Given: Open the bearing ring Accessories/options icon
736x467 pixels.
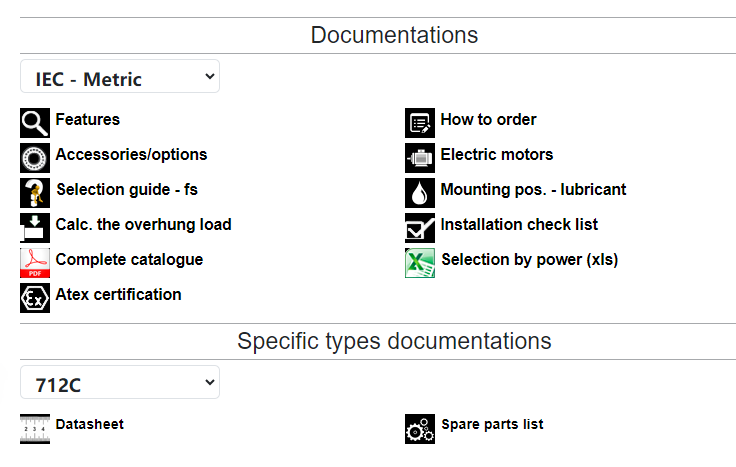Looking at the screenshot, I should tap(35, 158).
